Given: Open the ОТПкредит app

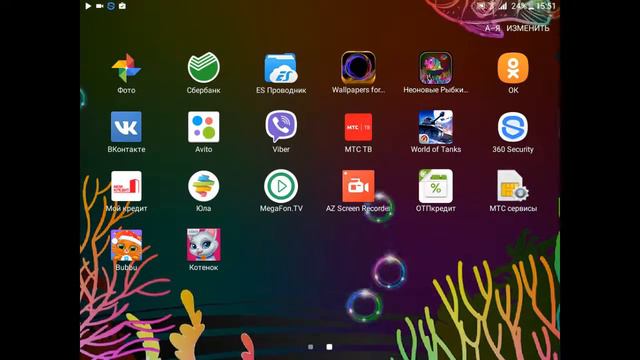Looking at the screenshot, I should 436,186.
